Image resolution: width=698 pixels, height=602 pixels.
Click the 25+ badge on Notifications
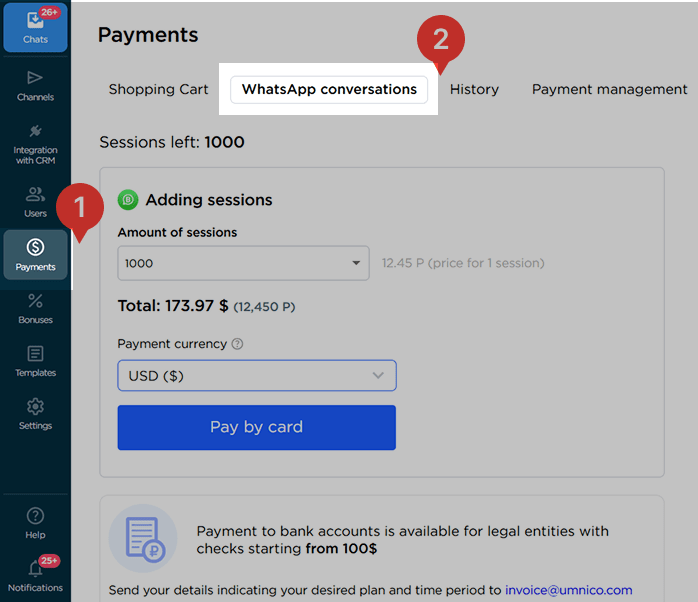(49, 561)
